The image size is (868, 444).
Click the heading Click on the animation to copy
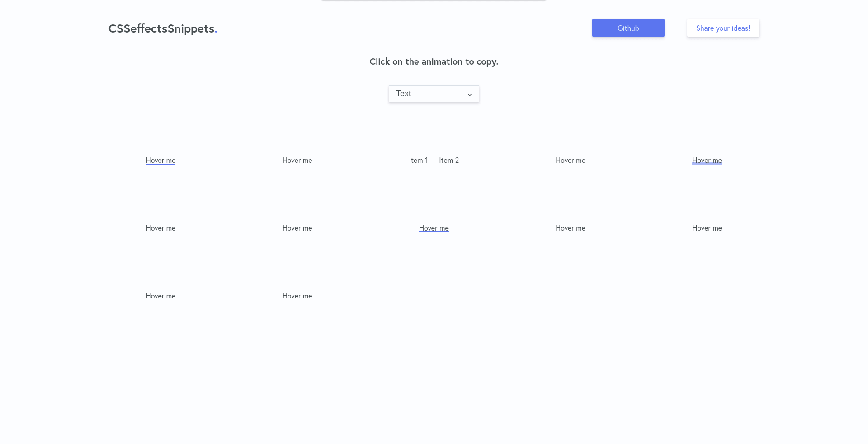[x=434, y=62]
